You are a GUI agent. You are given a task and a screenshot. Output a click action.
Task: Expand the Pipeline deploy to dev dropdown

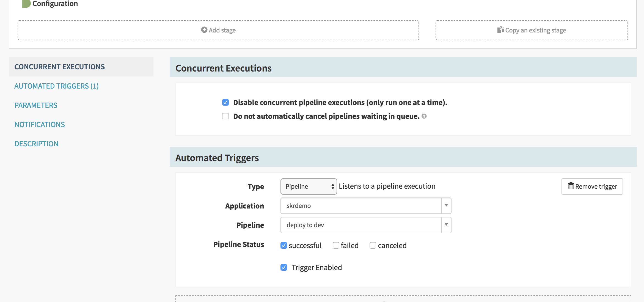[446, 225]
